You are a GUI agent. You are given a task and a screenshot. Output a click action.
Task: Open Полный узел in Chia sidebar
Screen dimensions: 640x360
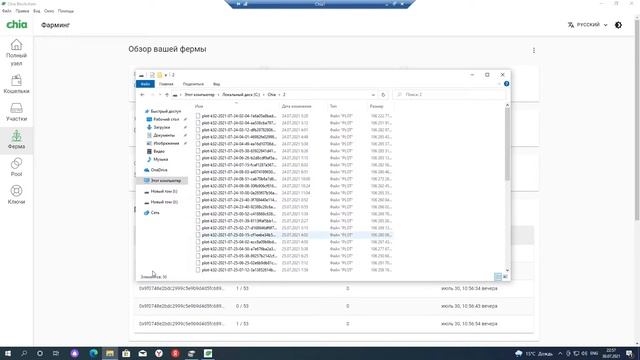click(16, 52)
